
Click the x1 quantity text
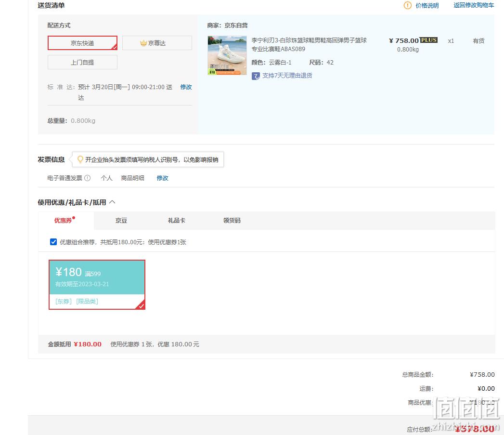(x=451, y=41)
